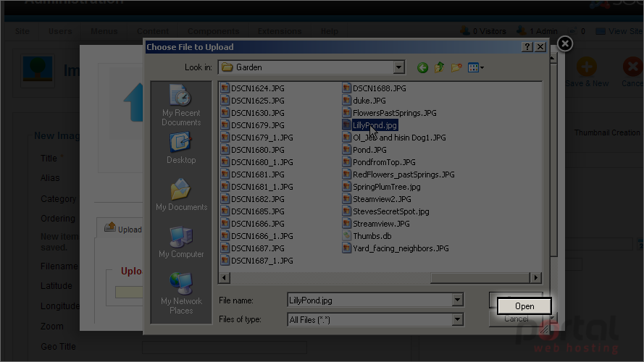Select file DSCN1682.JPG
The width and height of the screenshot is (644, 362).
coord(252,199)
